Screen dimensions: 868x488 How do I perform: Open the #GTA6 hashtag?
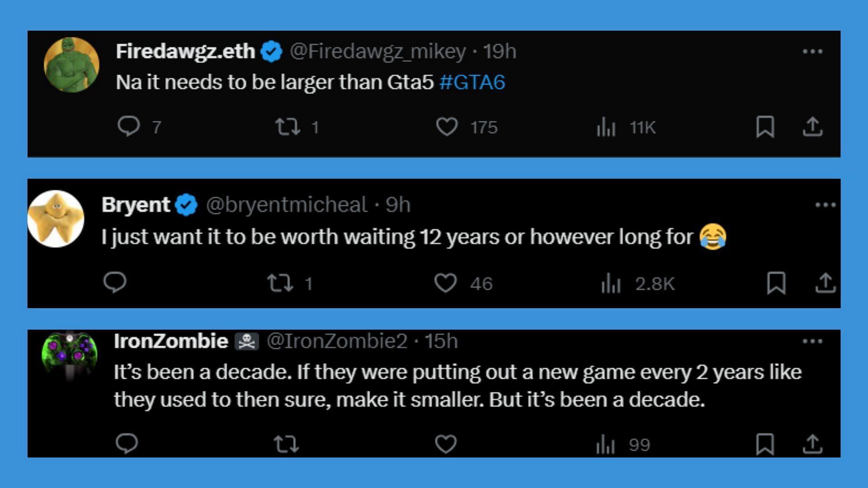coord(472,82)
